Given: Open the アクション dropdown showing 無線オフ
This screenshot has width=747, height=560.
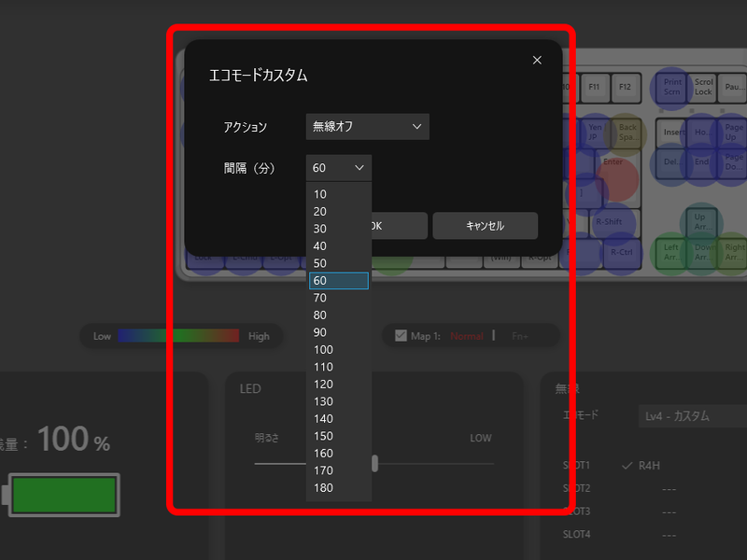Looking at the screenshot, I should 366,127.
